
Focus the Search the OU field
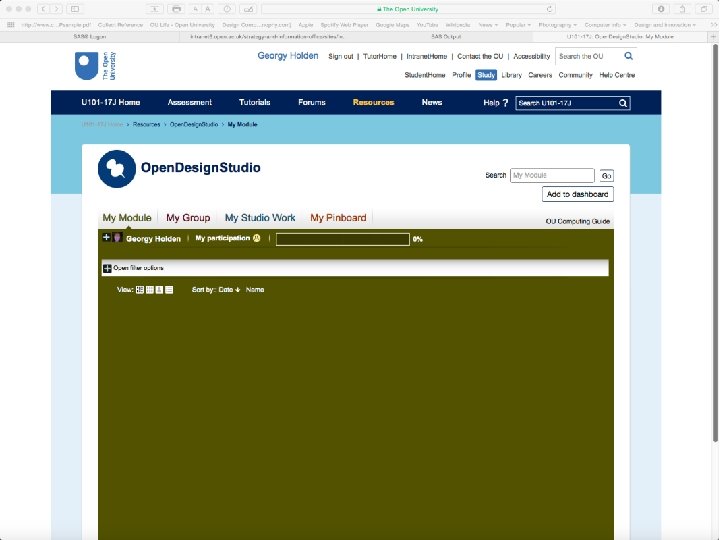coord(588,56)
